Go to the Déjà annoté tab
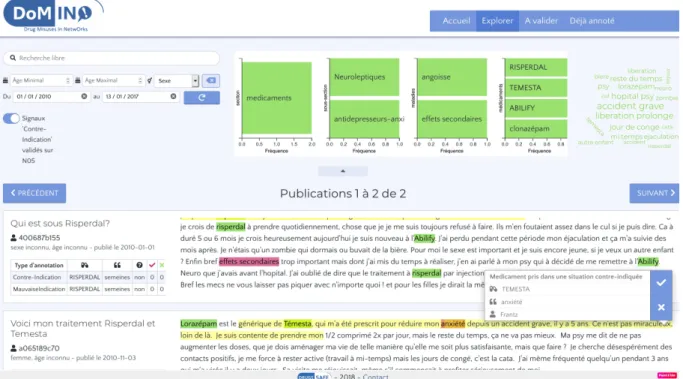This screenshot has height=379, width=683. [592, 21]
